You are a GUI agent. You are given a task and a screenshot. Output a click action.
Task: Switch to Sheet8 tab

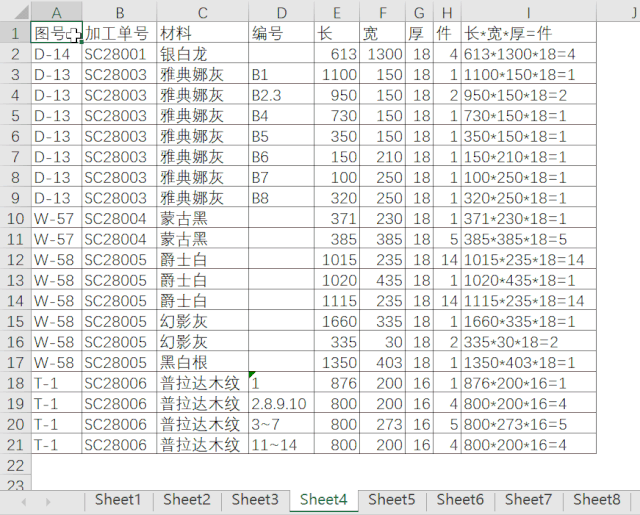pyautogui.click(x=596, y=499)
